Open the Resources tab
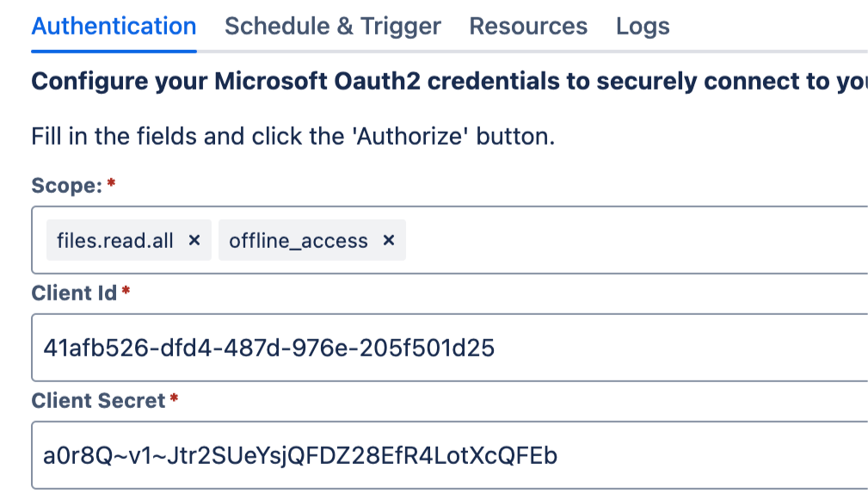 point(528,27)
